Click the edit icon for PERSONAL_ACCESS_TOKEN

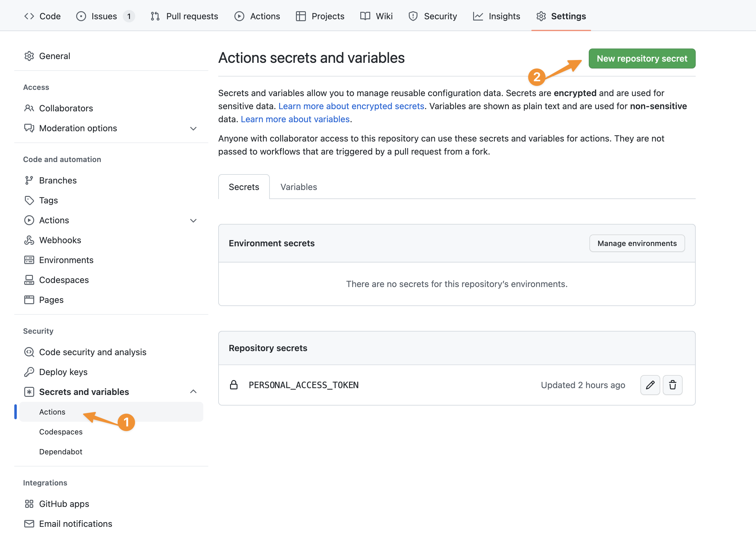pos(650,384)
